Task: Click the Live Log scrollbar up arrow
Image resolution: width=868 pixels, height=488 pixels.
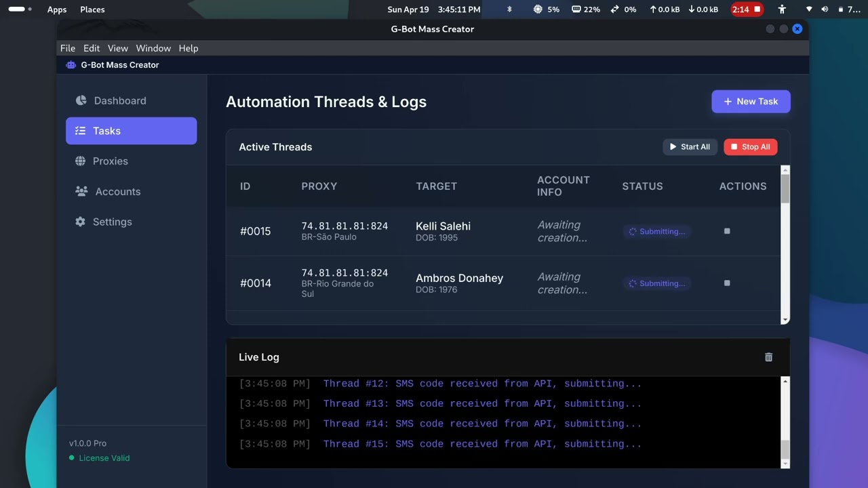Action: pyautogui.click(x=785, y=382)
